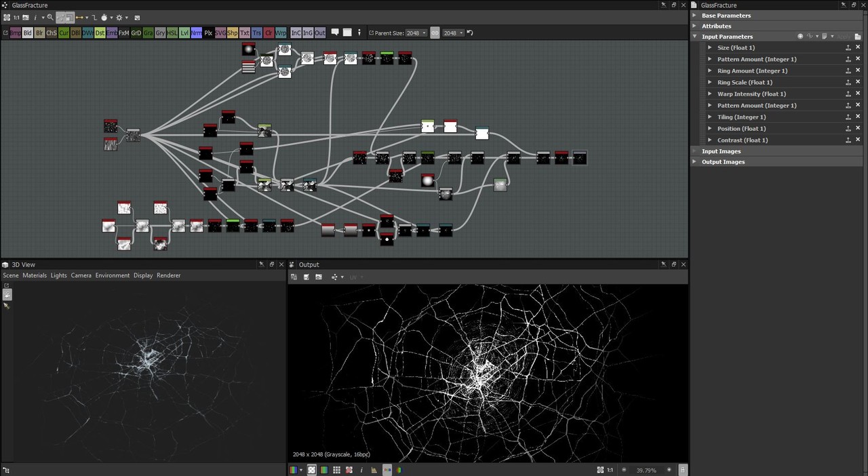Screen dimensions: 868x476
Task: Add a Bitmap node via Bmp button
Action: [15, 33]
